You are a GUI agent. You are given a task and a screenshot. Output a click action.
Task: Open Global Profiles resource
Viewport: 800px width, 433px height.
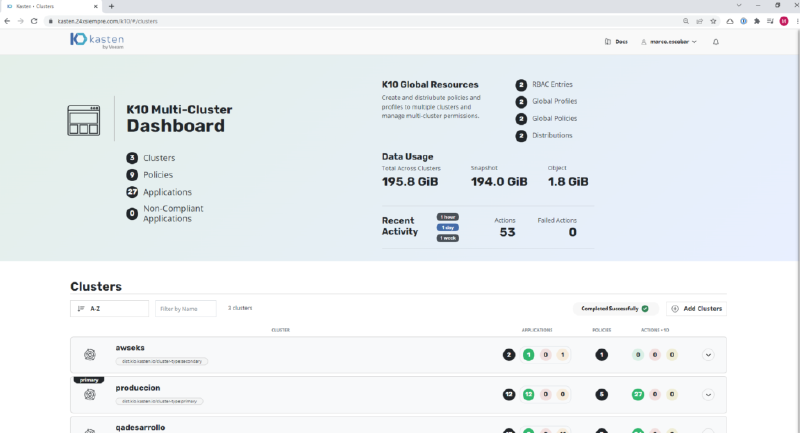point(555,101)
